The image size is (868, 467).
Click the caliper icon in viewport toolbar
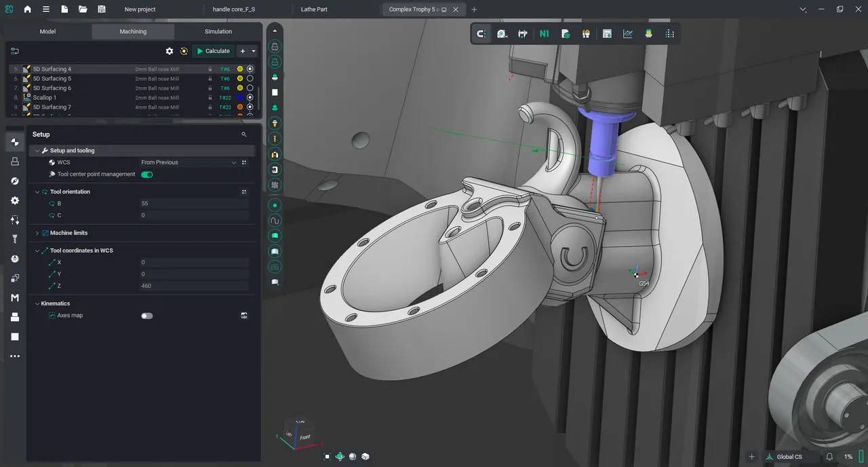pyautogui.click(x=523, y=34)
